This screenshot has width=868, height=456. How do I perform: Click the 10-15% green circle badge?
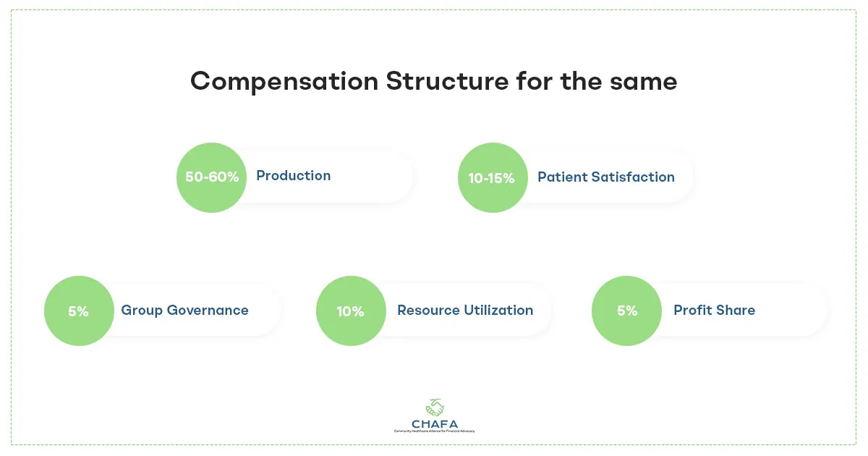coord(492,178)
